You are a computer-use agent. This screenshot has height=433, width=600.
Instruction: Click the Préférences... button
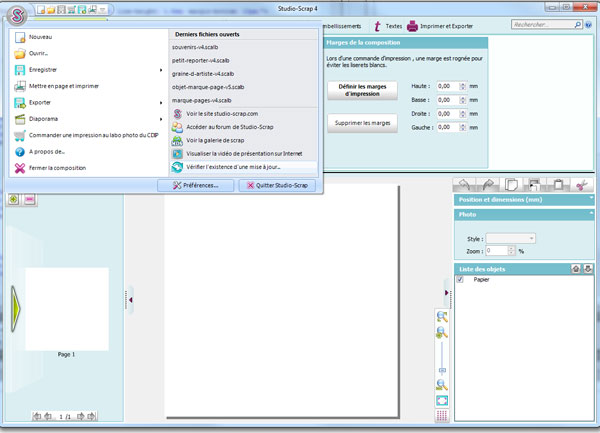196,186
